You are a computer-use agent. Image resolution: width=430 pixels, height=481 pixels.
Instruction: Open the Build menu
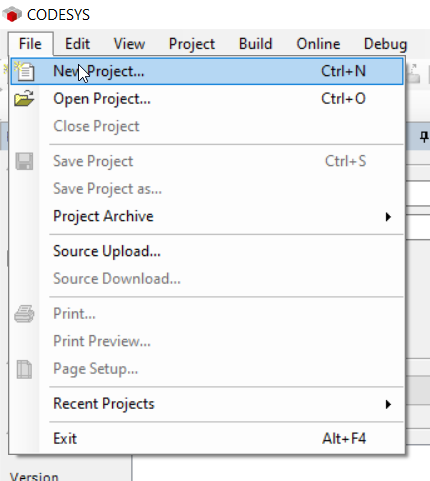[256, 44]
